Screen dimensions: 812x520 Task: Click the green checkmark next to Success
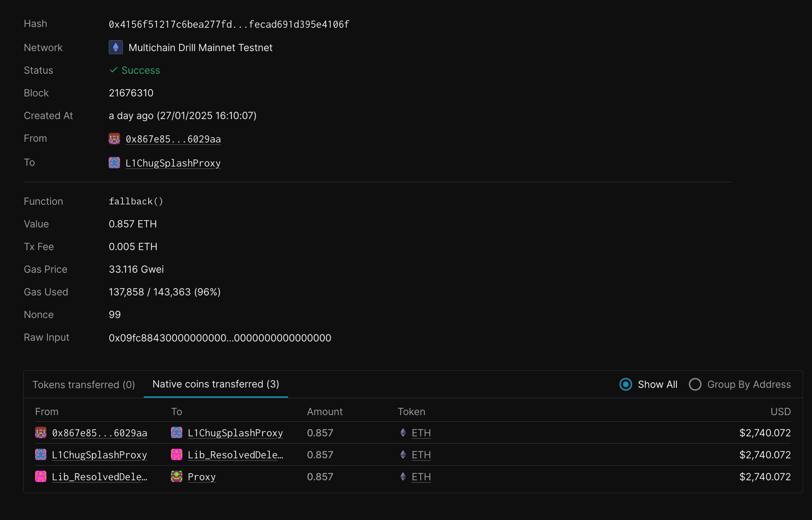[114, 70]
